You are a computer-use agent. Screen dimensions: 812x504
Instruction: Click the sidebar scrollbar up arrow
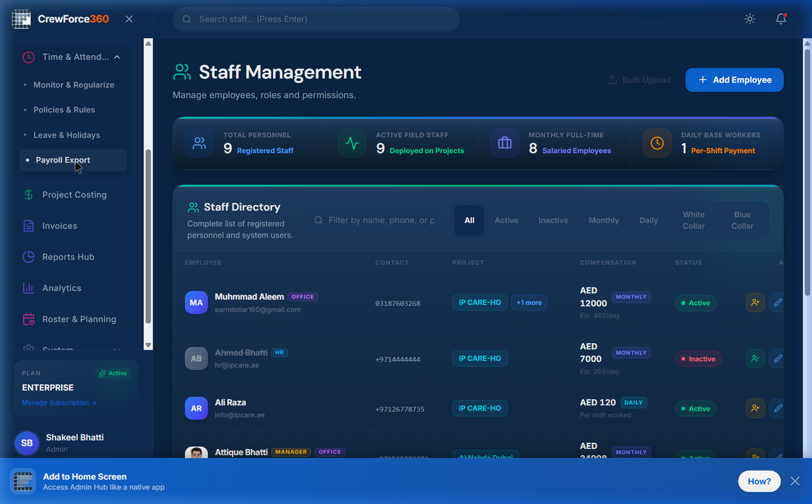tap(148, 43)
